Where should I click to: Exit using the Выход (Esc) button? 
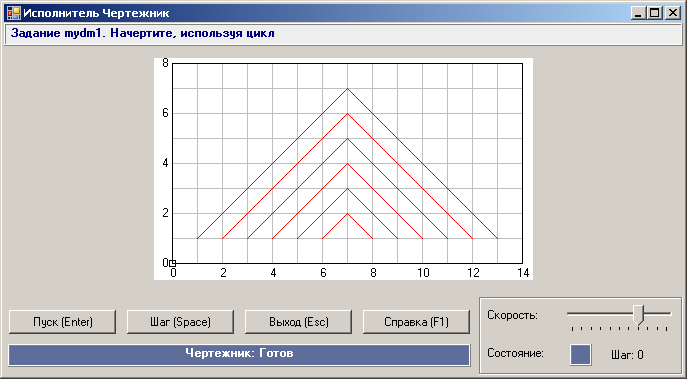click(298, 322)
